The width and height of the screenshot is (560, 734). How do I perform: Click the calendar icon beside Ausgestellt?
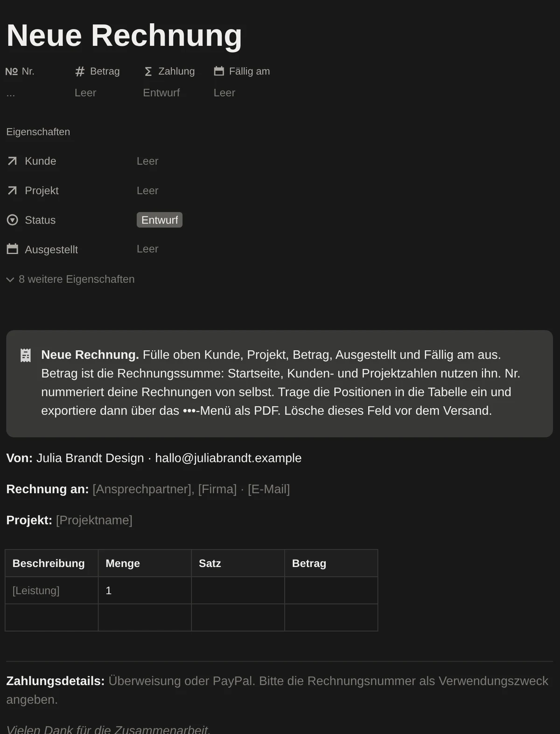click(13, 249)
